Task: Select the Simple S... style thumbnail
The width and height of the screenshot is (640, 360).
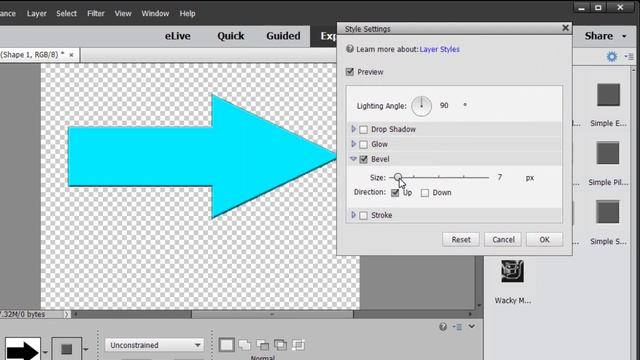Action: click(608, 212)
